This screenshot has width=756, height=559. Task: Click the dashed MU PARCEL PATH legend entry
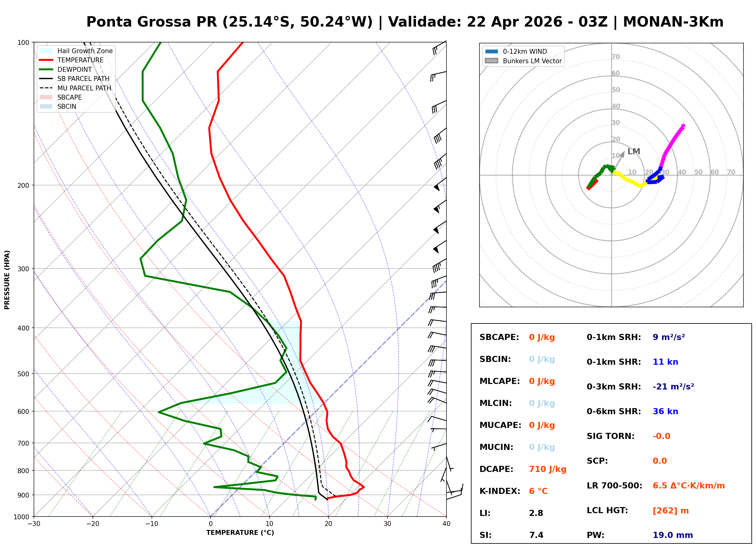(46, 88)
